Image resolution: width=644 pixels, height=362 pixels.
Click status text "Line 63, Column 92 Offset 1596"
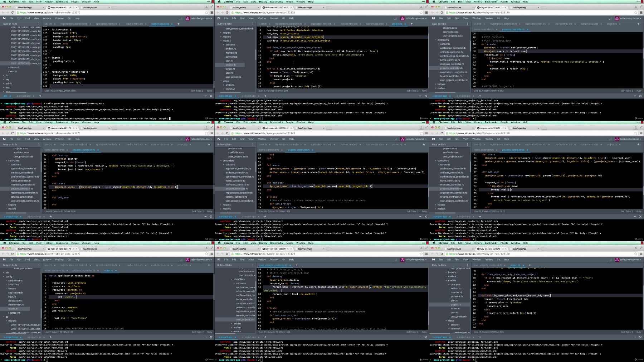[x=60, y=211]
